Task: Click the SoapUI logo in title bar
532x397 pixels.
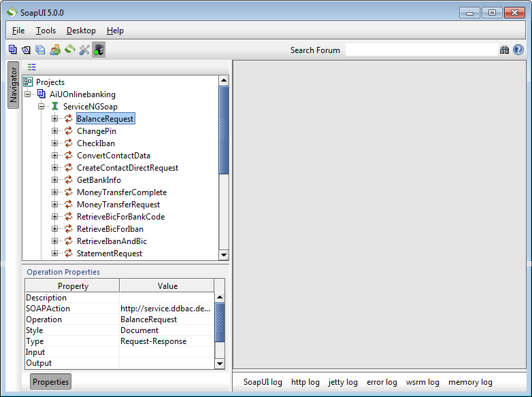Action: (12, 12)
